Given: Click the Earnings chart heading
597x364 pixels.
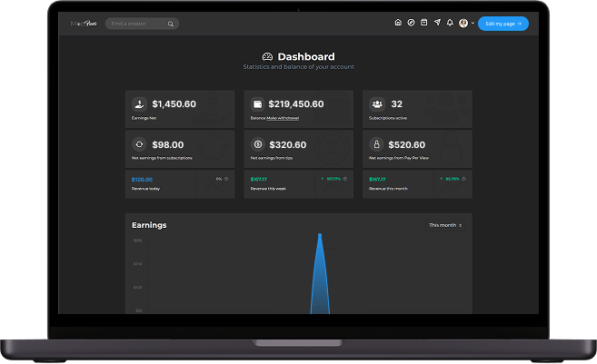Looking at the screenshot, I should (x=149, y=225).
